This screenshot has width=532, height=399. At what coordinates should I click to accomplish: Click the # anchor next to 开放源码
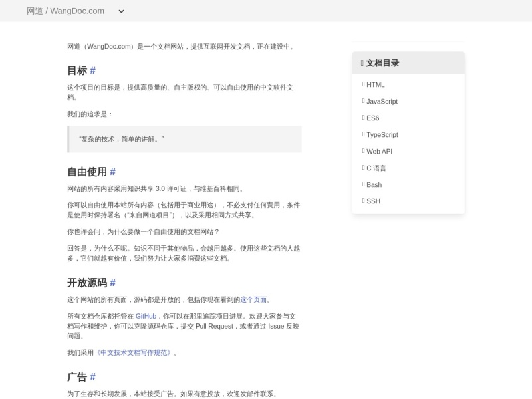click(112, 283)
